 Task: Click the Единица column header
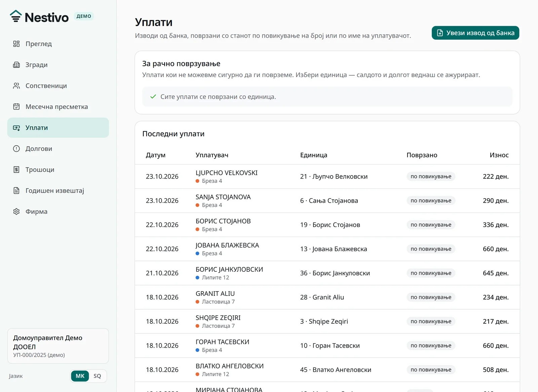tap(314, 155)
